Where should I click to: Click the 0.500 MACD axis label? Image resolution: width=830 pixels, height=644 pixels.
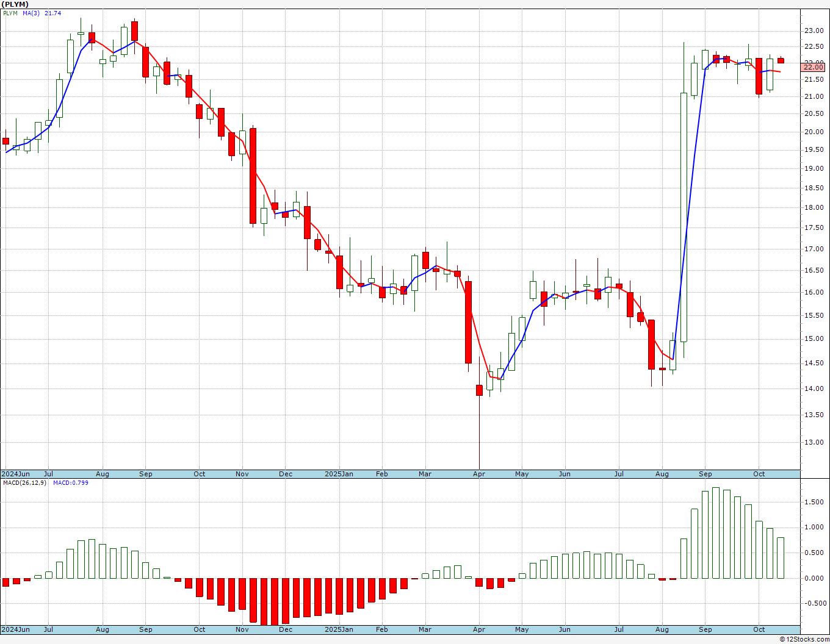pyautogui.click(x=815, y=553)
